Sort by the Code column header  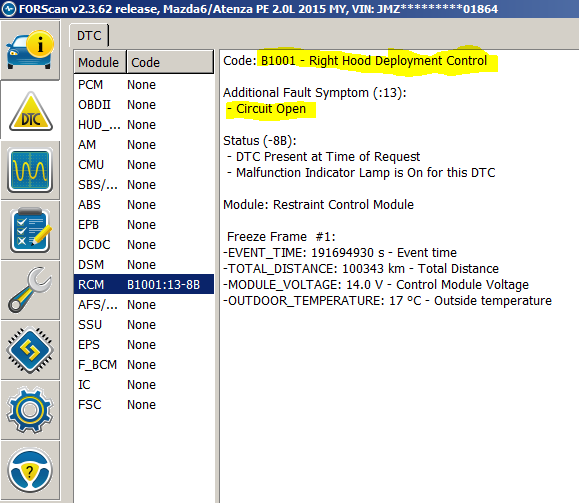pyautogui.click(x=170, y=62)
